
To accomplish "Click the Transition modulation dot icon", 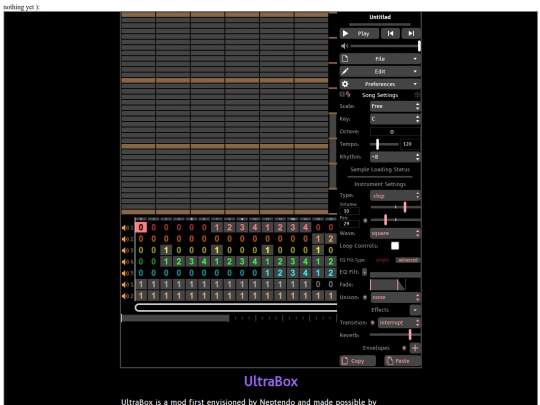I will (372, 323).
